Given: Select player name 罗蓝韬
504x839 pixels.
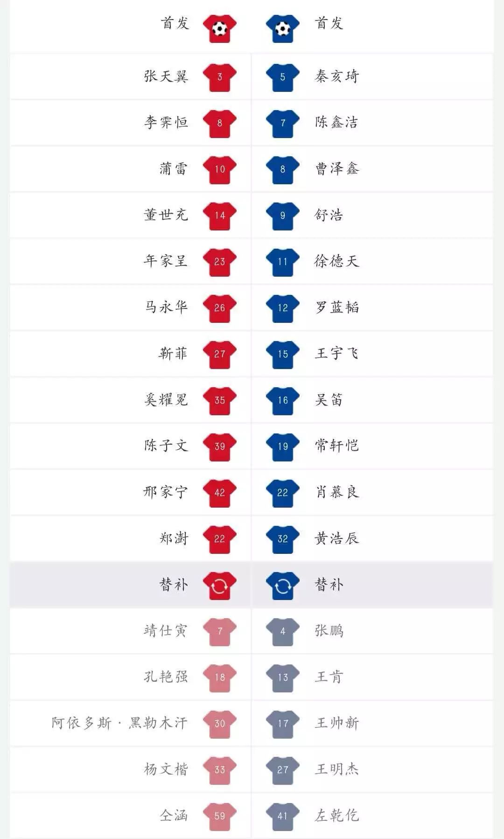Looking at the screenshot, I should [x=337, y=307].
